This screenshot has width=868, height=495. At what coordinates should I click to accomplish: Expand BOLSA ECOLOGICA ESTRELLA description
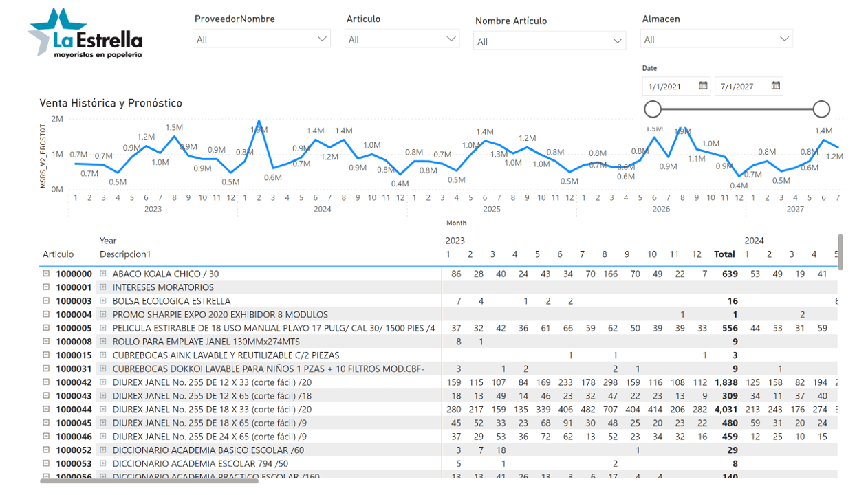point(103,300)
